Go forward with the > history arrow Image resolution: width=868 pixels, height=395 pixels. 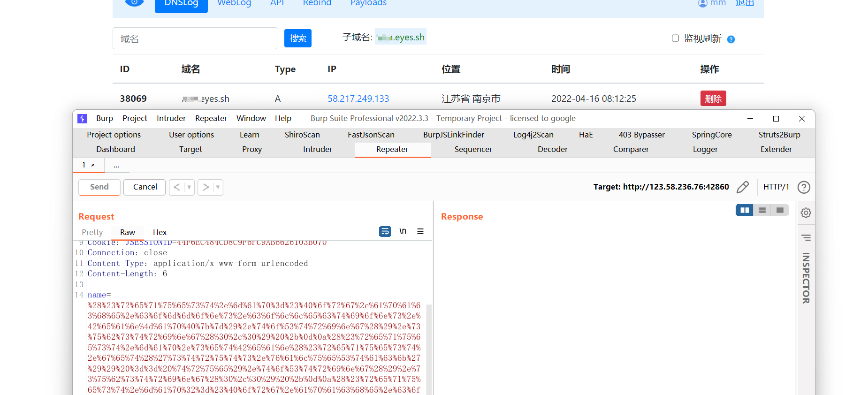coord(206,187)
